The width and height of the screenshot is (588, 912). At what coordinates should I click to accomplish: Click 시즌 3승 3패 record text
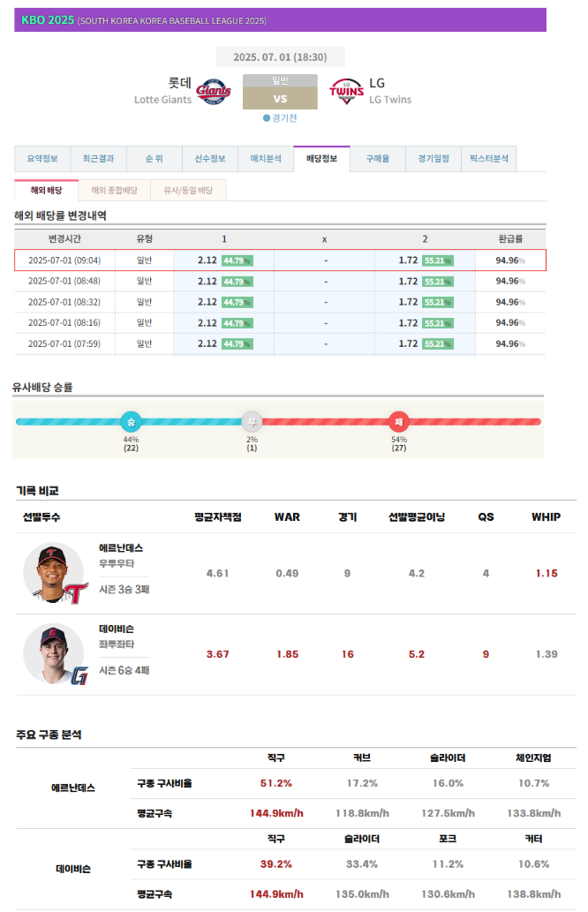[124, 589]
